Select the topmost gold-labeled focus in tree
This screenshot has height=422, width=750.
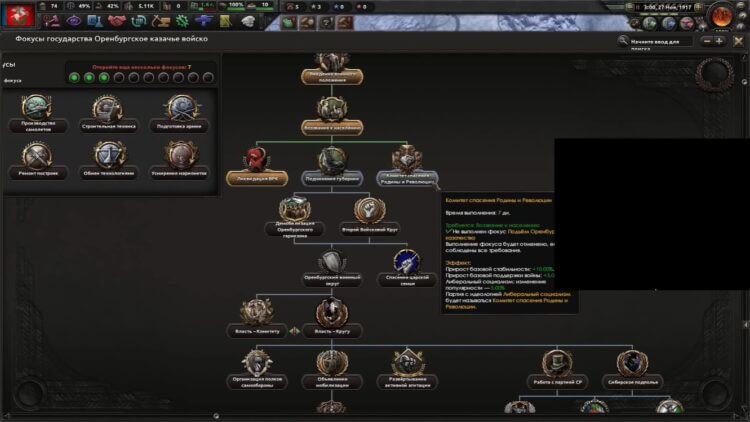click(332, 69)
